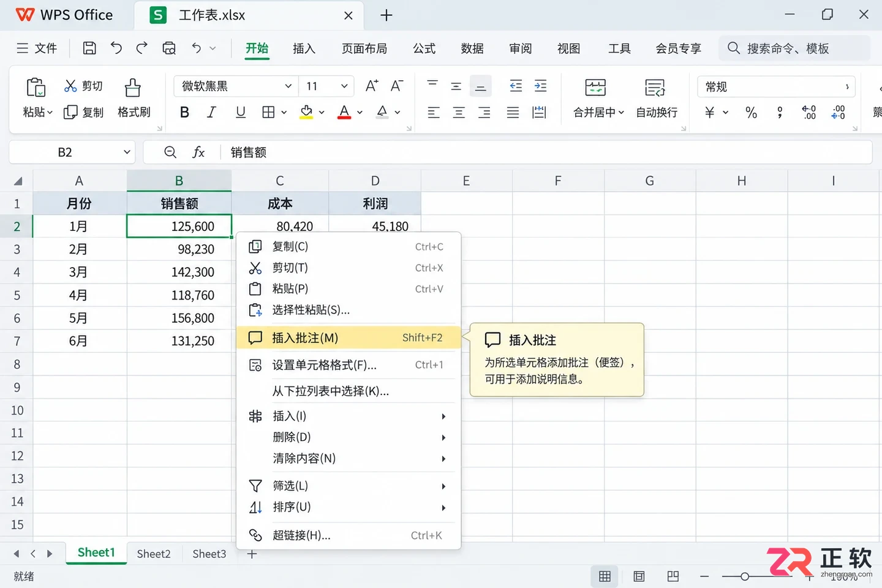Select 选择性粘贴(S) context menu entry
Image resolution: width=882 pixels, height=588 pixels.
(x=349, y=310)
